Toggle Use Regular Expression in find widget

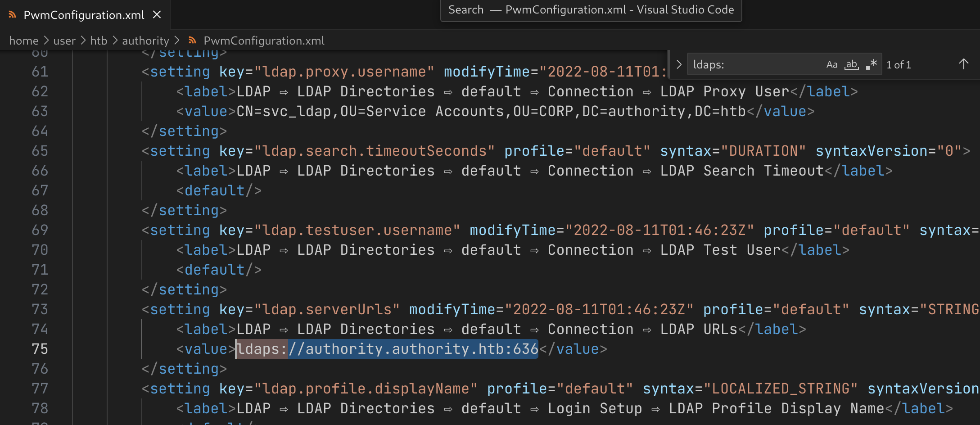[872, 64]
